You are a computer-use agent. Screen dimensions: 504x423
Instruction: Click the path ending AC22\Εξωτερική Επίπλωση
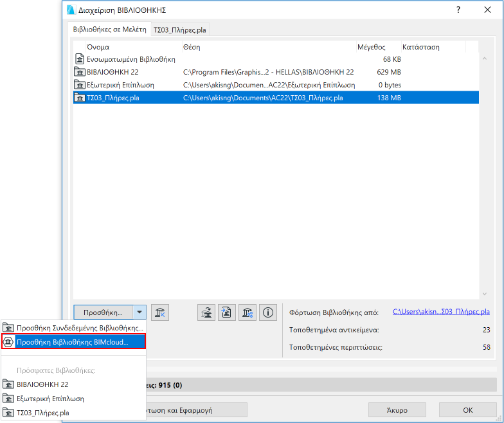coord(269,85)
